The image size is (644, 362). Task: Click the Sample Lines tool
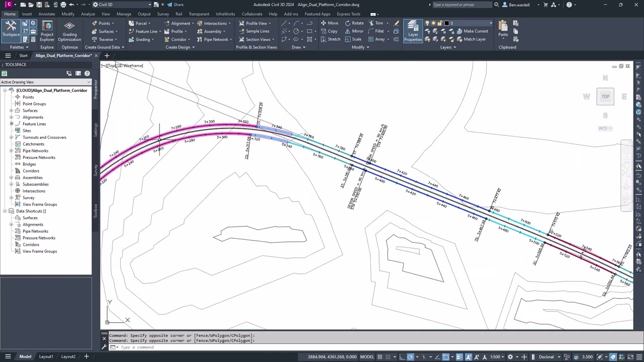click(254, 31)
